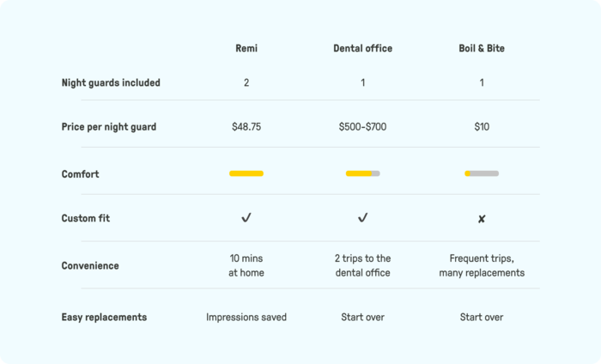The width and height of the screenshot is (601, 364).
Task: Click the $48.75 Remi price
Action: point(246,127)
